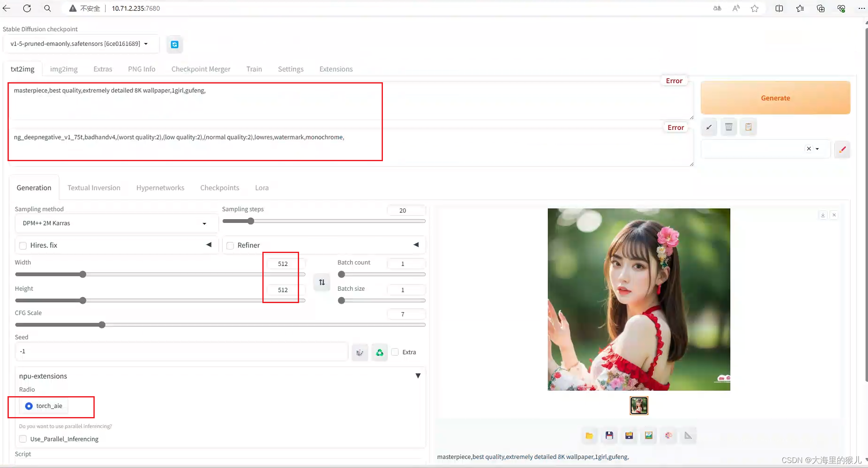
Task: Click the save image icon in output panel
Action: click(609, 436)
